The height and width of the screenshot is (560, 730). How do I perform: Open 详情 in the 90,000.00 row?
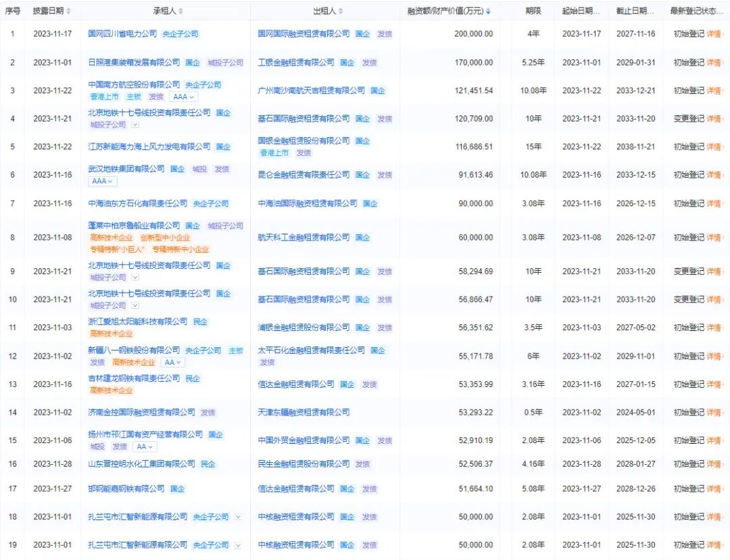714,203
